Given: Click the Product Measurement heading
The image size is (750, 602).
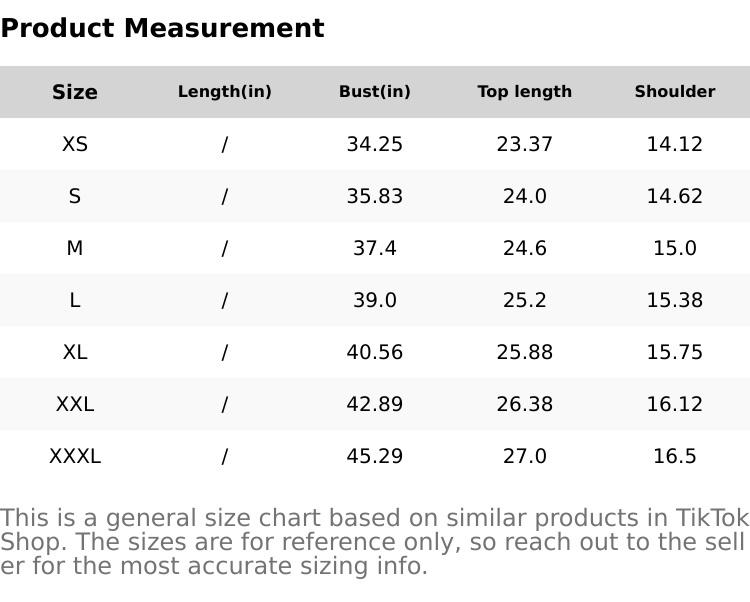Looking at the screenshot, I should (162, 28).
